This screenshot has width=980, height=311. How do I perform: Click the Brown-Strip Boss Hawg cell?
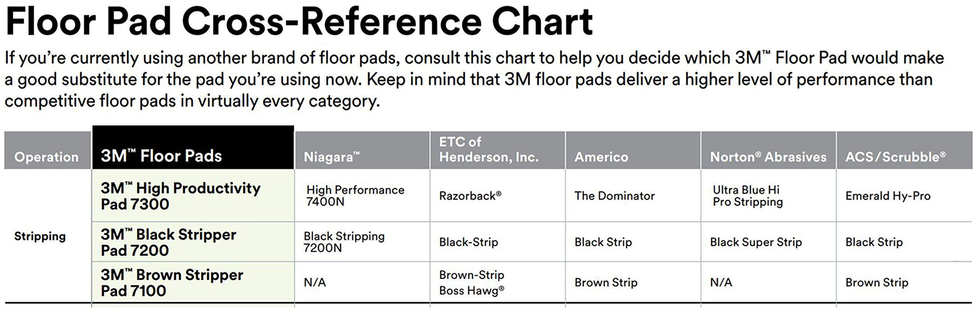[471, 282]
